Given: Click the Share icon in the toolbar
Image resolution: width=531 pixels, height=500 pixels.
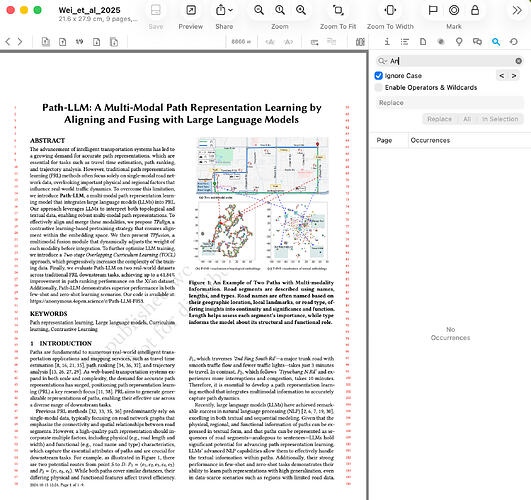Looking at the screenshot, I should (221, 10).
